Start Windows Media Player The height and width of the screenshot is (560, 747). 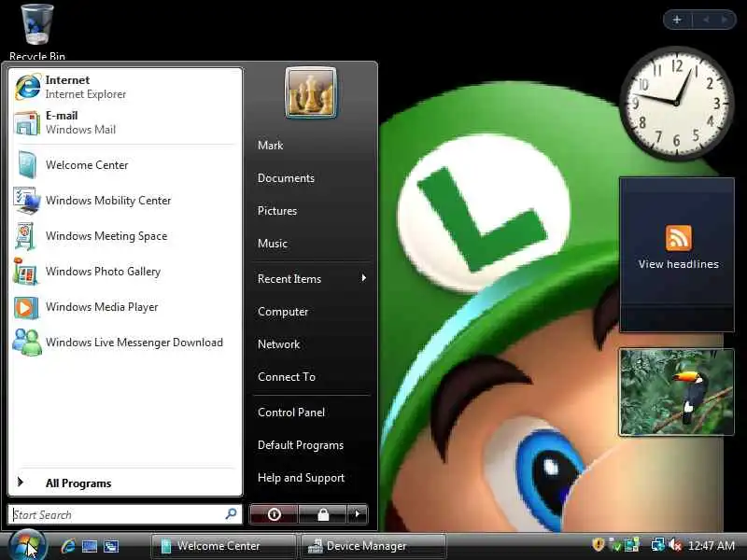(125, 307)
